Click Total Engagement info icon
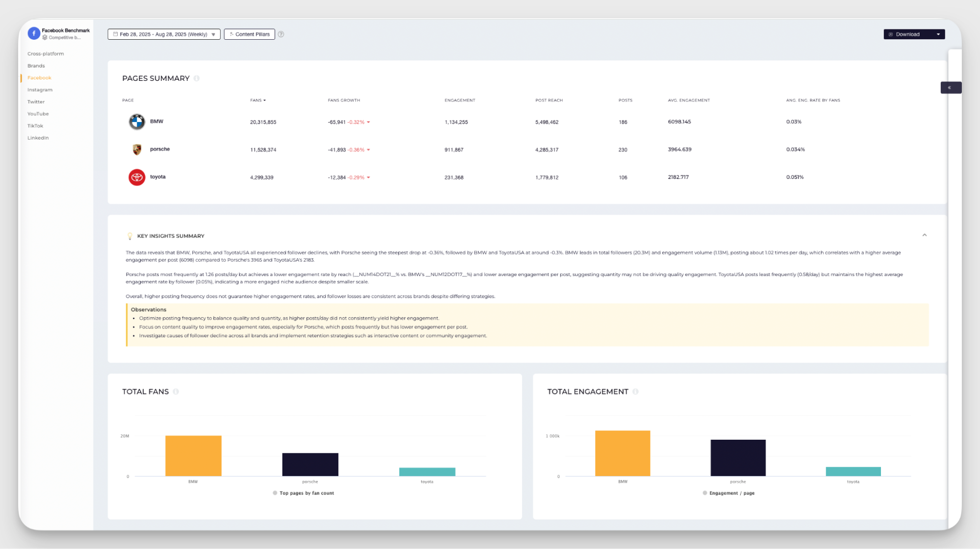This screenshot has width=980, height=549. tap(635, 392)
